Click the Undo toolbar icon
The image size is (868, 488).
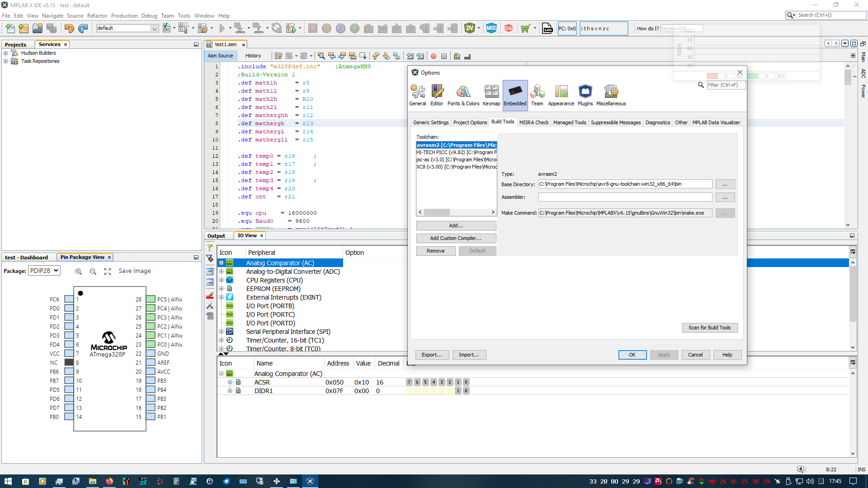[x=69, y=28]
